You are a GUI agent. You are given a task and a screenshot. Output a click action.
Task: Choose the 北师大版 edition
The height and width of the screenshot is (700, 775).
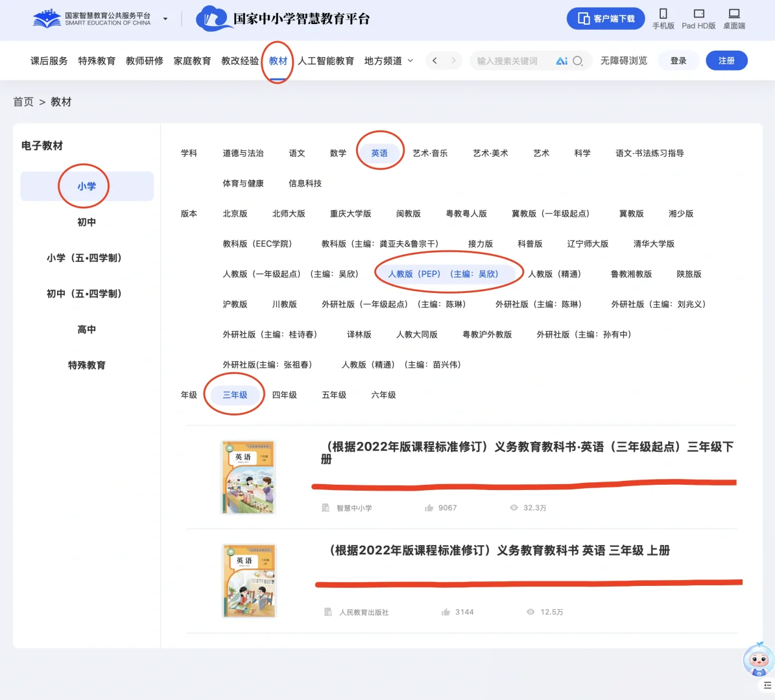[x=289, y=213]
